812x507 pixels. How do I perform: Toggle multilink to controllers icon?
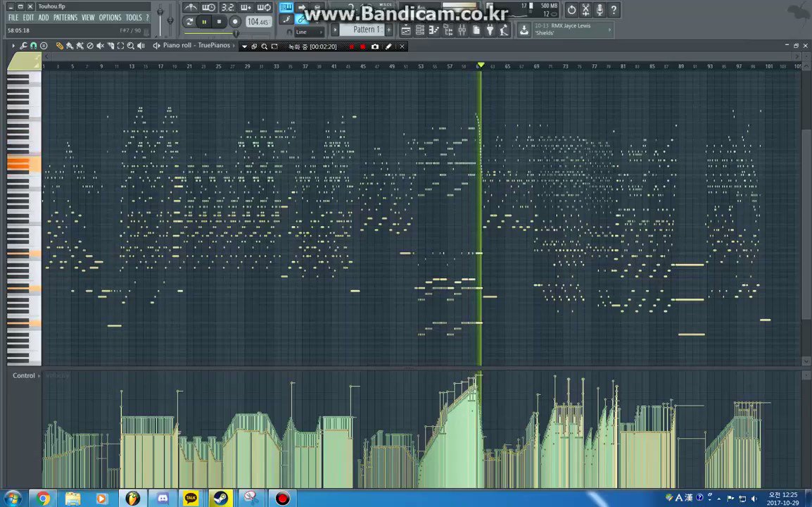click(x=301, y=19)
